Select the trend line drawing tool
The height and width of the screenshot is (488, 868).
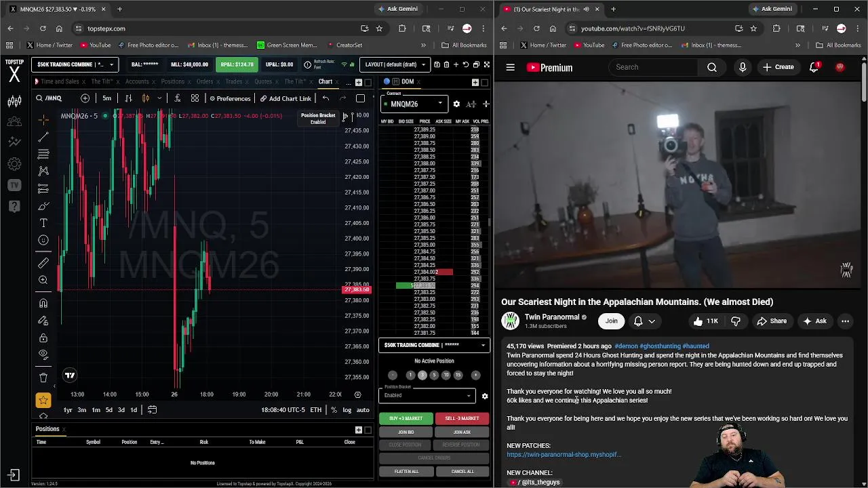[x=43, y=137]
